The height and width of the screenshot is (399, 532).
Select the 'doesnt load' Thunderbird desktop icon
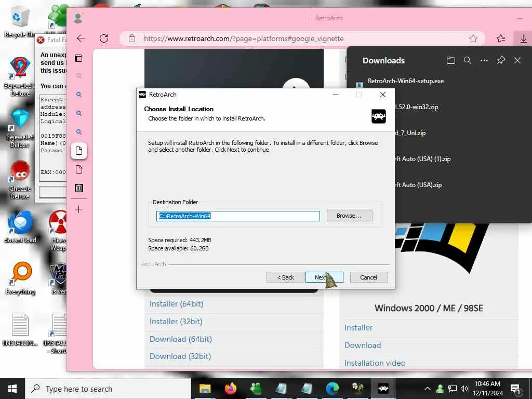pyautogui.click(x=20, y=227)
